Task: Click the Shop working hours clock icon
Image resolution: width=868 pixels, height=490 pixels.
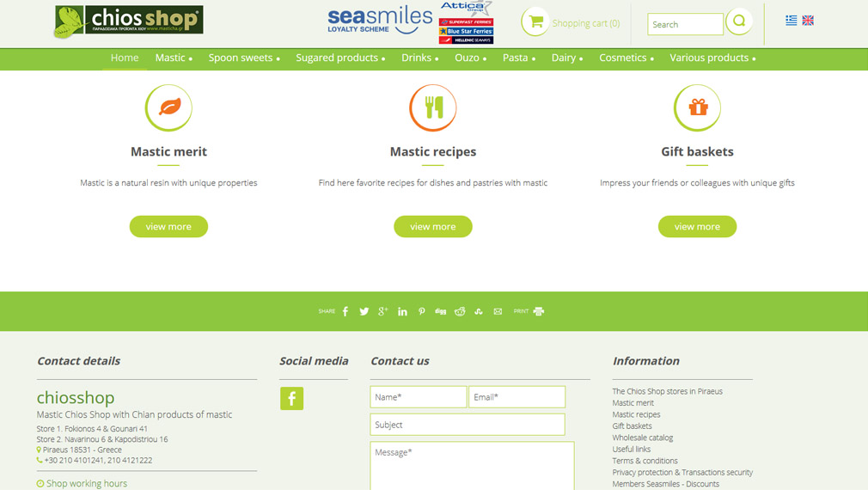Action: pos(40,483)
